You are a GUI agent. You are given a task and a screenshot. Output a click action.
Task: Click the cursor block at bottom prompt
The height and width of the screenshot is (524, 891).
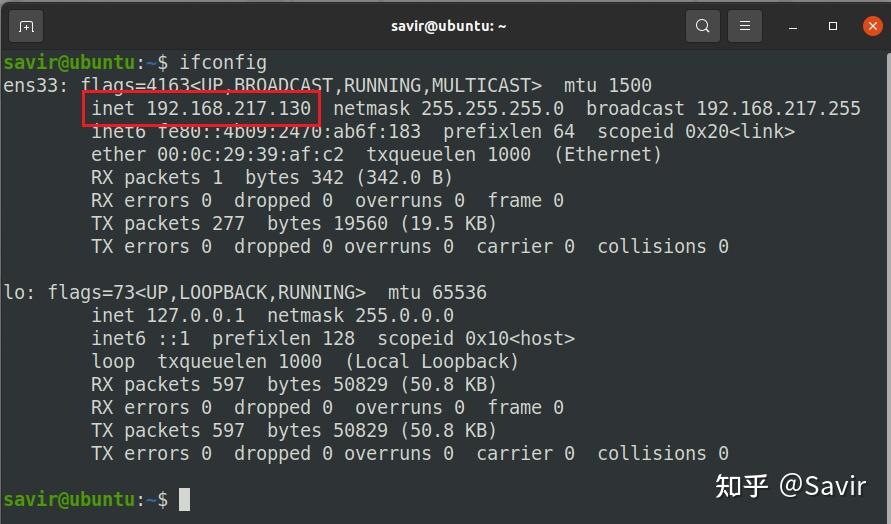point(184,499)
